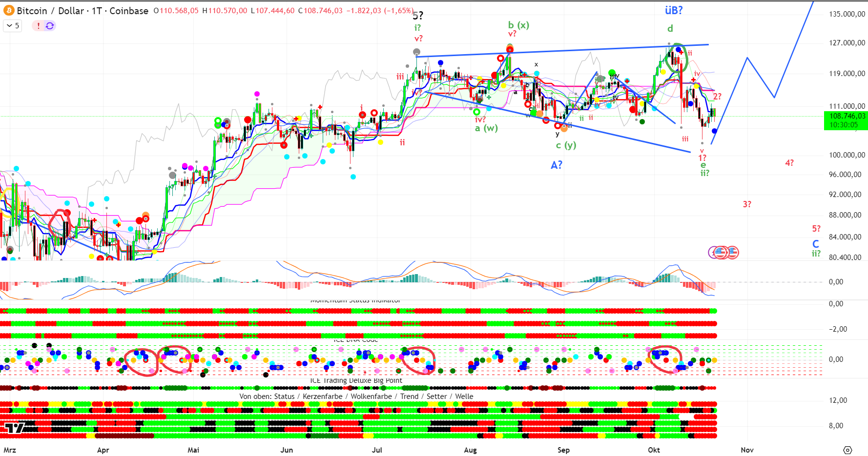Click the red exclamation warning icon
This screenshot has width=868, height=456.
(39, 26)
